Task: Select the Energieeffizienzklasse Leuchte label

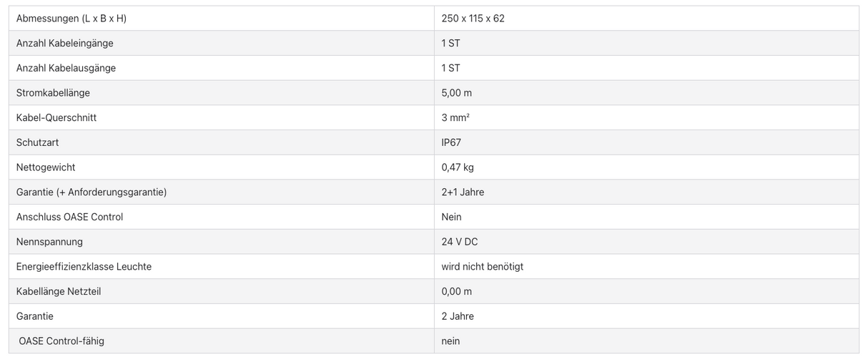Action: click(84, 266)
